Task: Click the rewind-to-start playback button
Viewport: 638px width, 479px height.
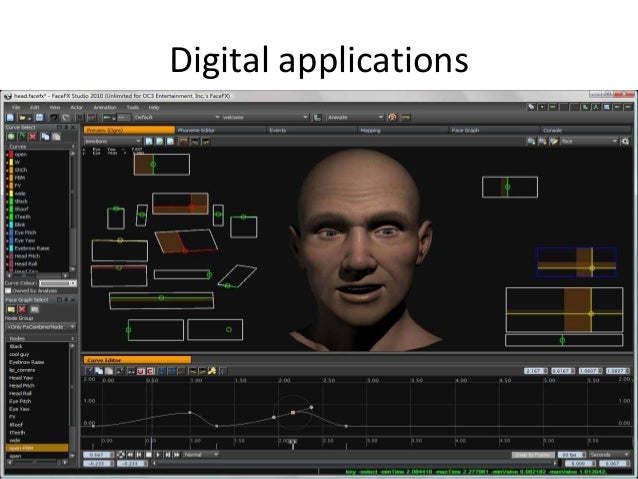Action: point(130,455)
